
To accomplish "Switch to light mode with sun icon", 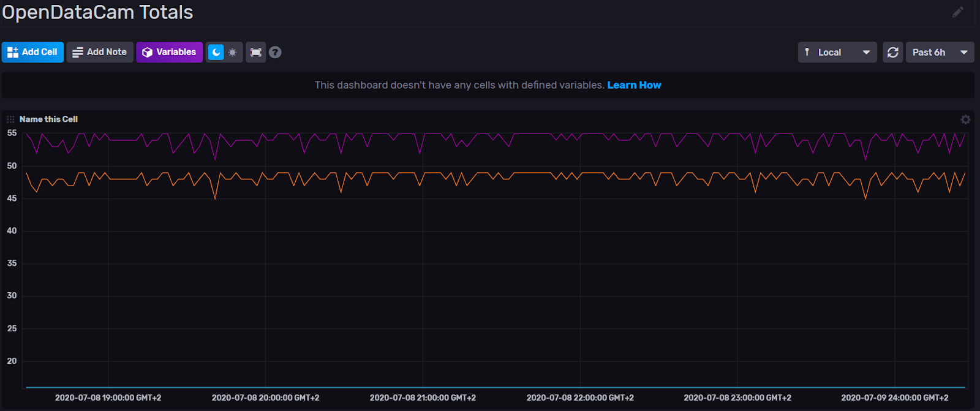I will click(233, 52).
